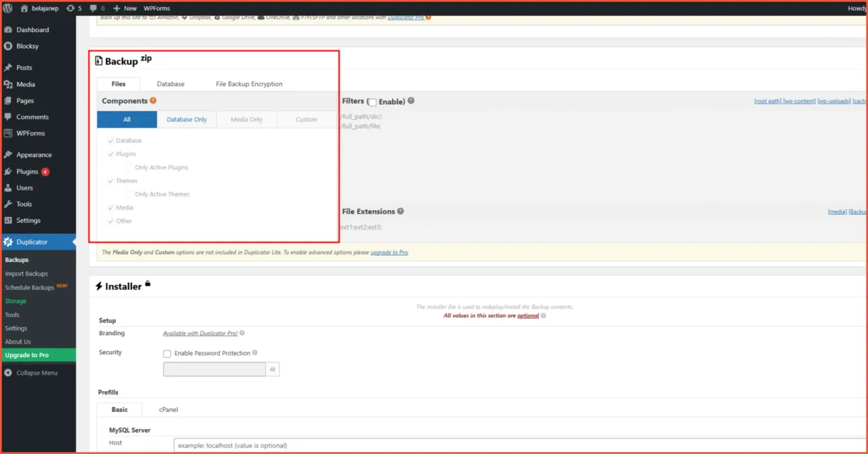Image resolution: width=868 pixels, height=454 pixels.
Task: Click the WordPress logo in admin bar
Action: [7, 8]
